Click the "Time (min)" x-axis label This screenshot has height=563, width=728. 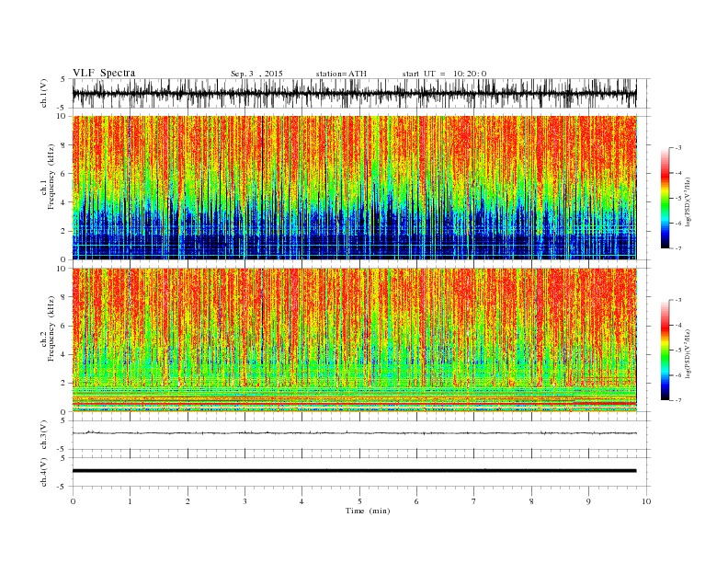coord(368,511)
